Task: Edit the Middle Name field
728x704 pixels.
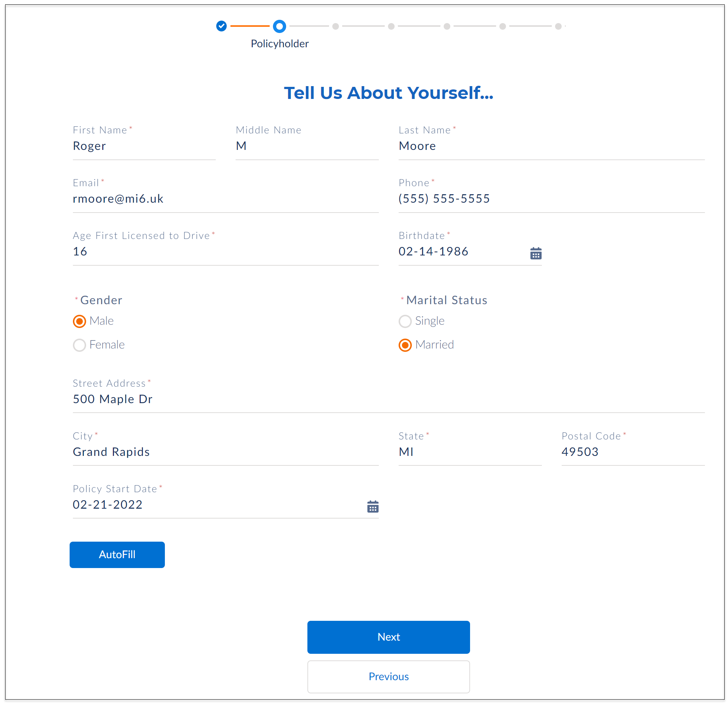Action: click(x=307, y=146)
